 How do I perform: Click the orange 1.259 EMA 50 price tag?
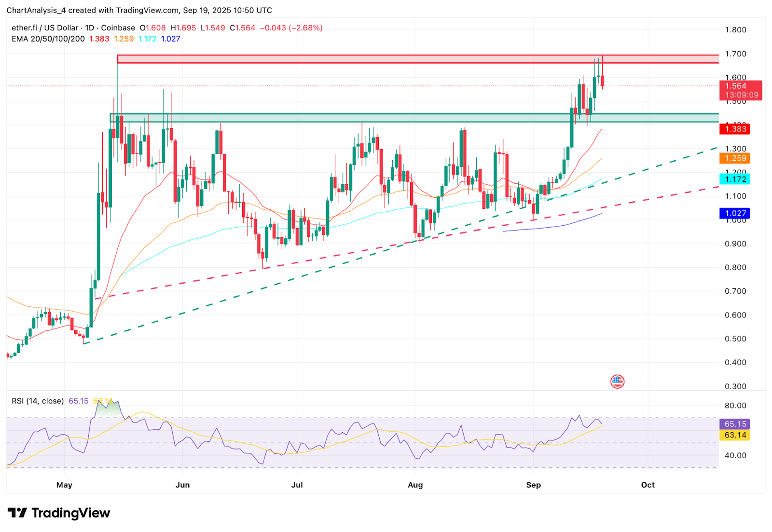click(735, 158)
